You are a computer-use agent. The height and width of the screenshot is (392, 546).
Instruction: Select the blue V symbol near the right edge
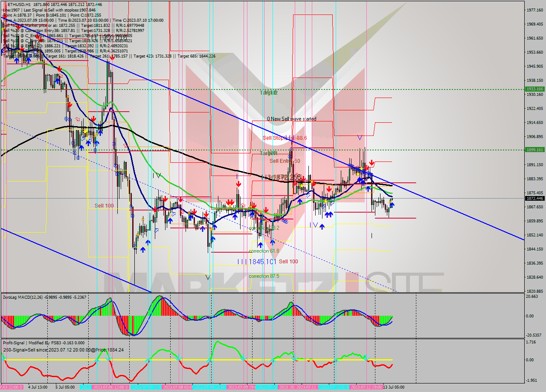click(360, 138)
